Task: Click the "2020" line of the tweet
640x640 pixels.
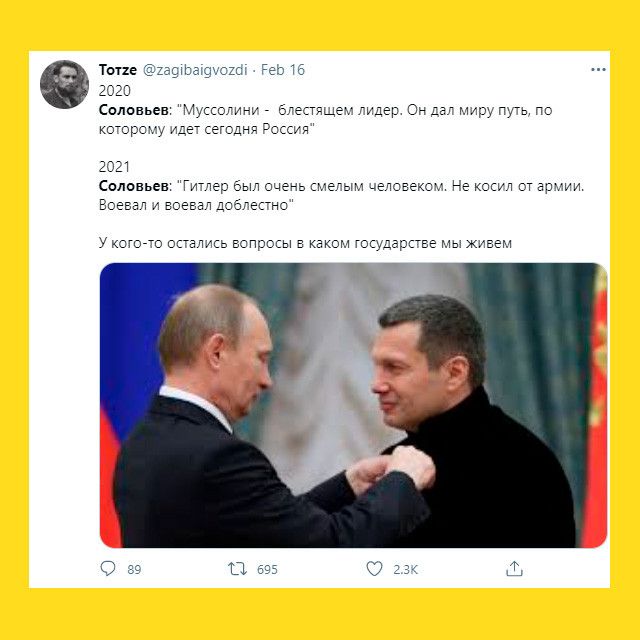Action: click(115, 91)
